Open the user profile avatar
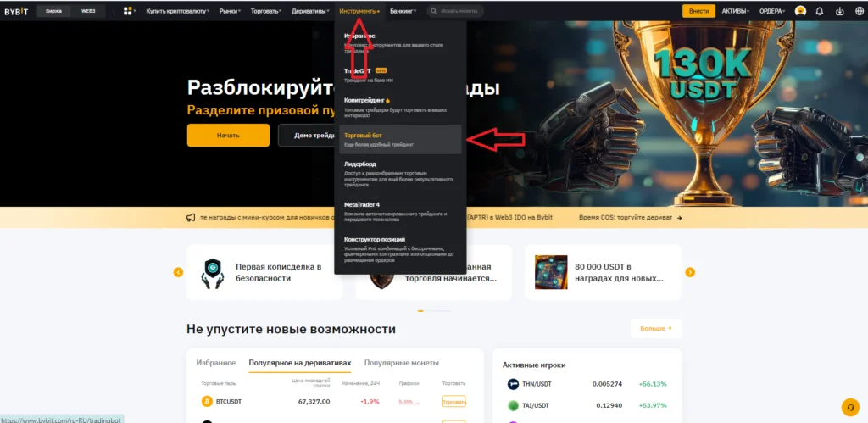 [x=800, y=11]
